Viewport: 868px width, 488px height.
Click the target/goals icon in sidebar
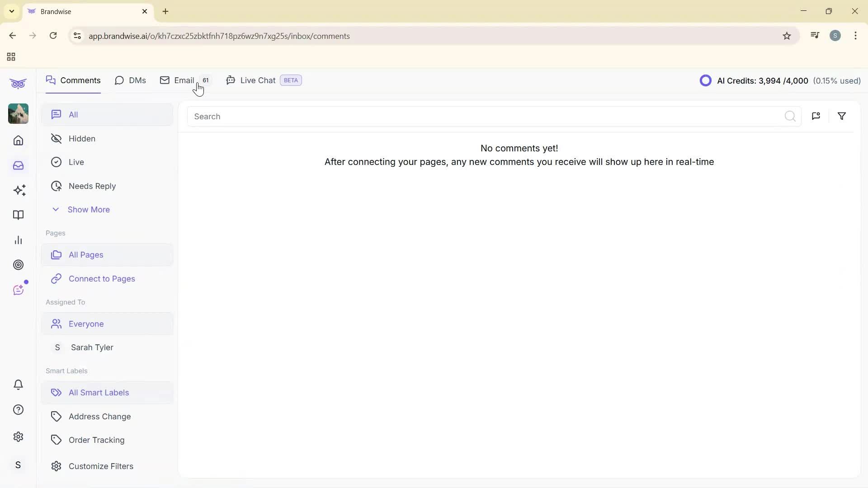pos(19,265)
